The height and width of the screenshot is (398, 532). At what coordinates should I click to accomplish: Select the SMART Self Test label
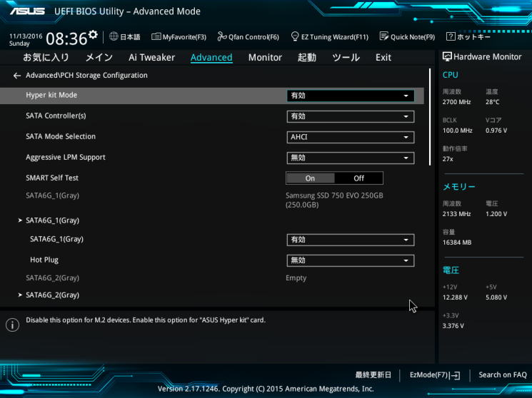click(52, 178)
